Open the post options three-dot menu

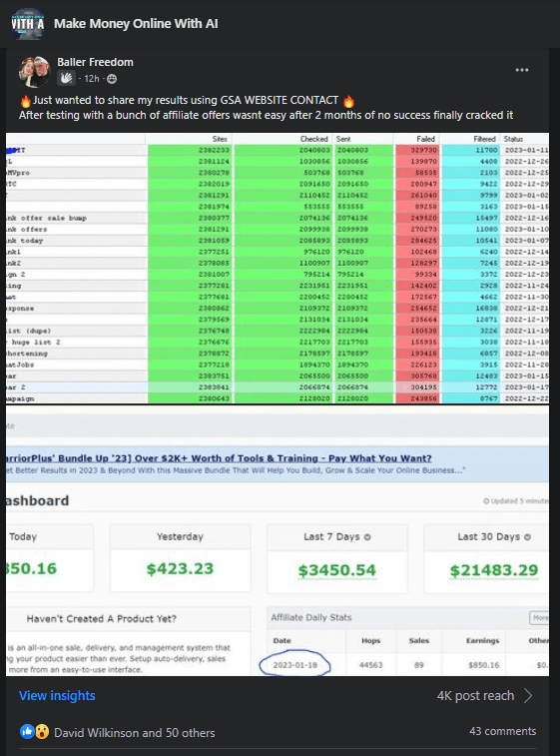coord(522,70)
